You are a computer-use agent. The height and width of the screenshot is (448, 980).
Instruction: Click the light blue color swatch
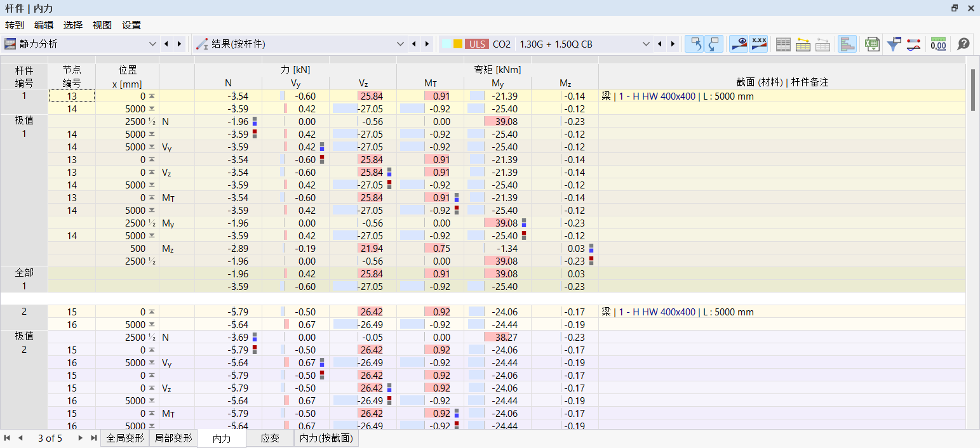pyautogui.click(x=446, y=44)
